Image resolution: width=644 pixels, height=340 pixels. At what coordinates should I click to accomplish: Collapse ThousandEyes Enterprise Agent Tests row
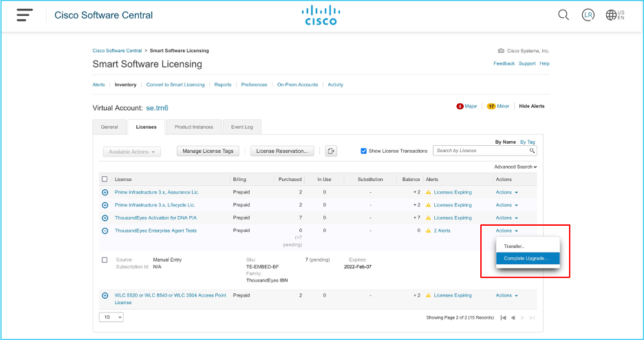(105, 231)
